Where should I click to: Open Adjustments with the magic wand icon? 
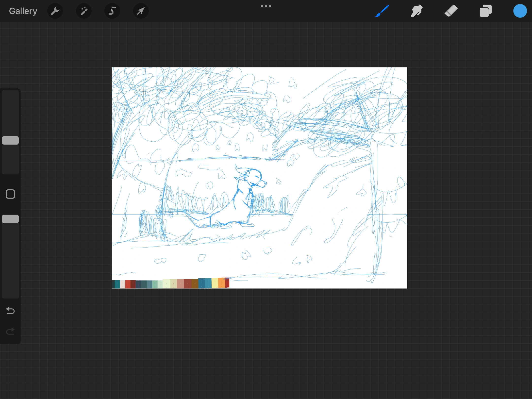click(84, 11)
